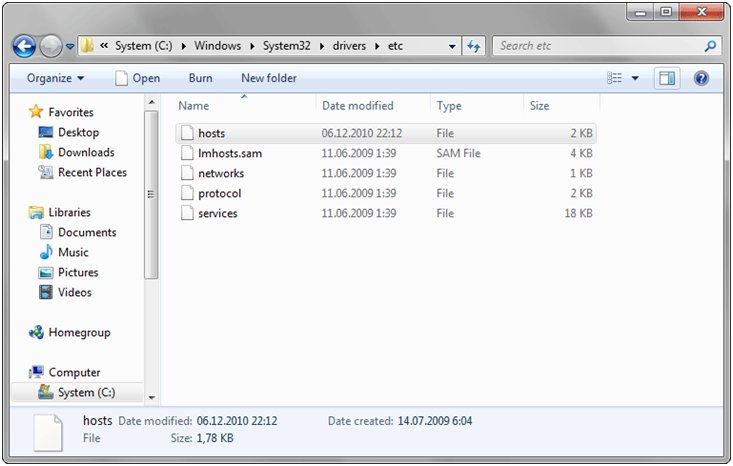
Task: Select the networks file icon
Action: coord(187,173)
